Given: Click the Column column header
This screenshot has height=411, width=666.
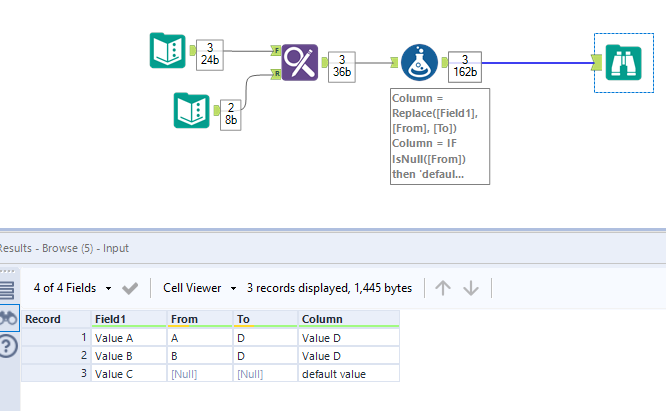Looking at the screenshot, I should [x=349, y=319].
